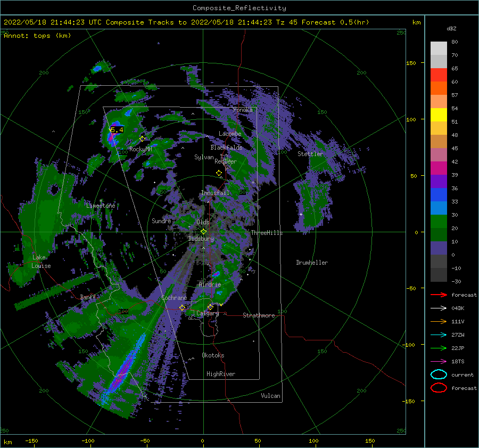Click the 'Annot: tops (km)' label
Image resolution: width=479 pixels, height=448 pixels.
(x=37, y=36)
